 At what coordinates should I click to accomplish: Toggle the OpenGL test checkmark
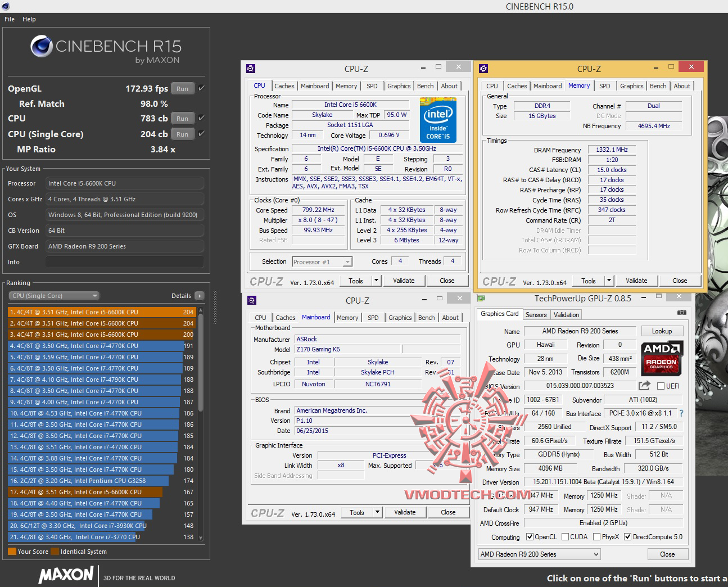[x=201, y=88]
